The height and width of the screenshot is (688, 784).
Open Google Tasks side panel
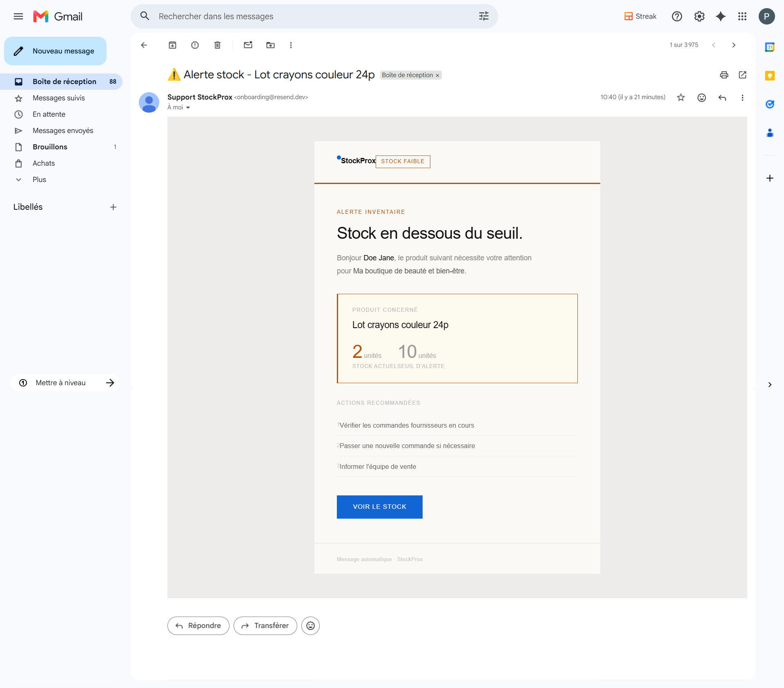tap(770, 104)
